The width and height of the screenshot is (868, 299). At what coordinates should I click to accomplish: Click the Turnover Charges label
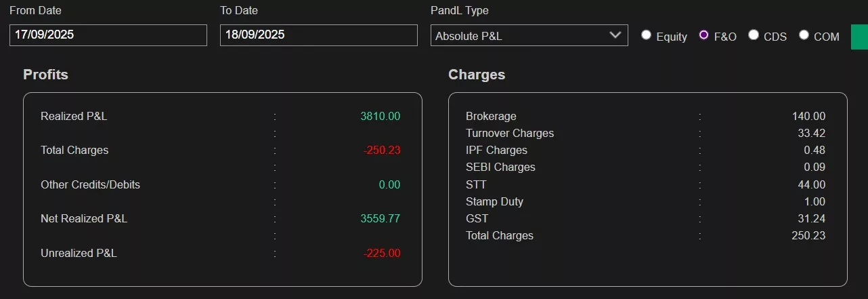click(x=510, y=134)
